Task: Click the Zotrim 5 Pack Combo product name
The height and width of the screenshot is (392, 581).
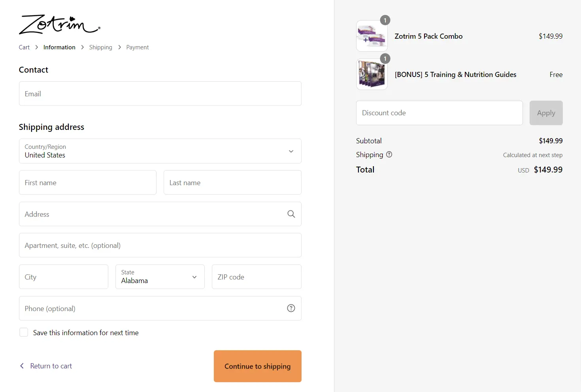Action: click(x=428, y=36)
